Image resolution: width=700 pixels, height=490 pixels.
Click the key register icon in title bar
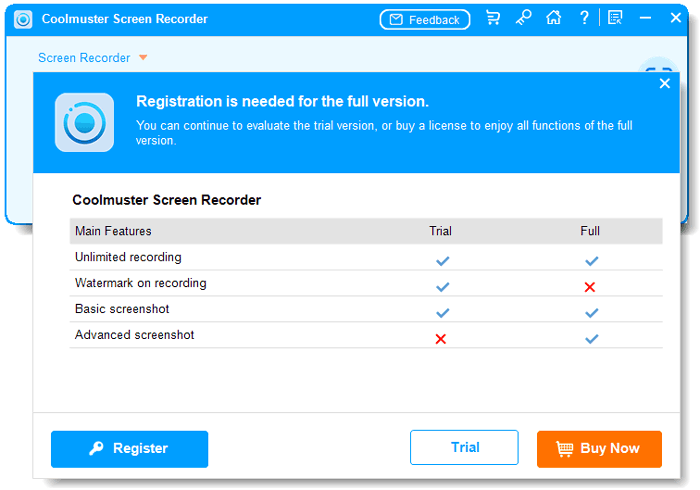coord(523,18)
